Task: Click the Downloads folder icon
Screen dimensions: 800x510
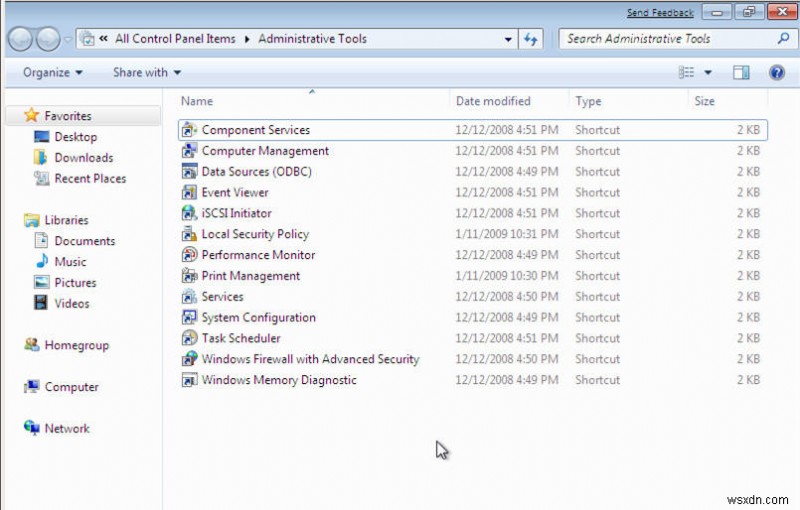Action: click(40, 158)
